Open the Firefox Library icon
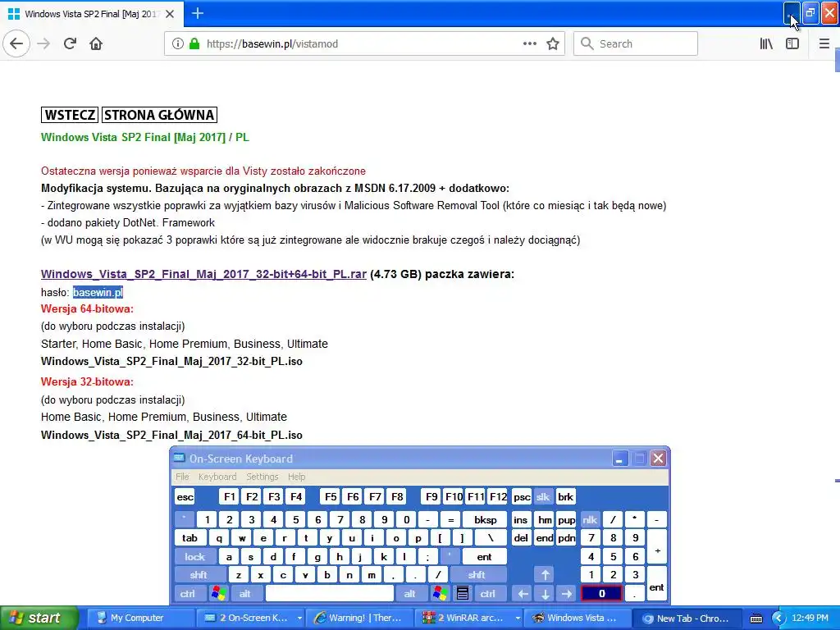The image size is (840, 630). coord(766,44)
